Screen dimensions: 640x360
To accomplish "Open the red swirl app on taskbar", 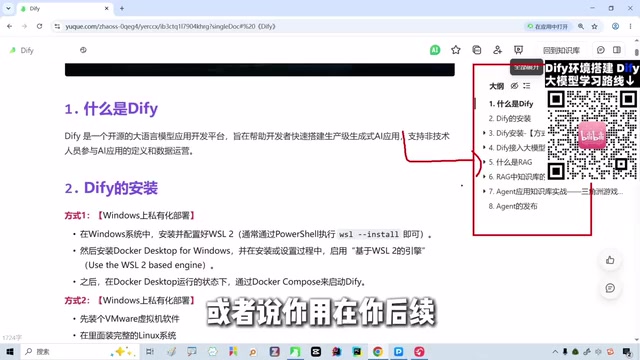I will 419,351.
